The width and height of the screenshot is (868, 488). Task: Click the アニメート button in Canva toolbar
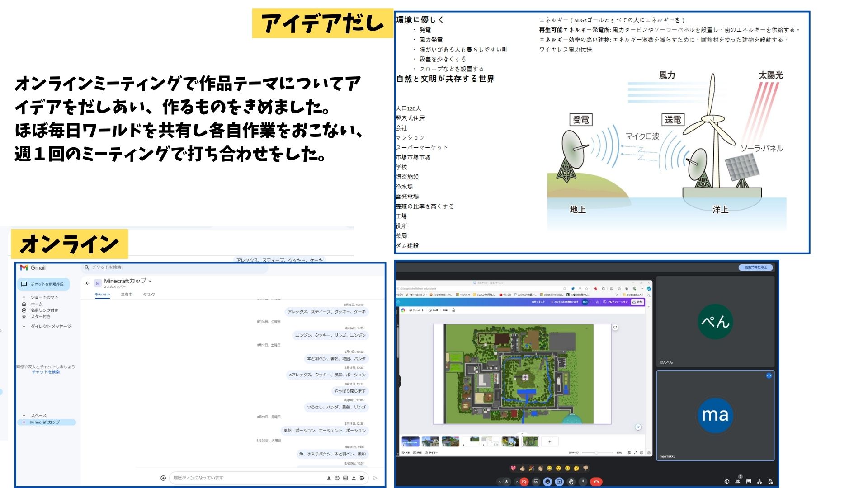(x=416, y=310)
